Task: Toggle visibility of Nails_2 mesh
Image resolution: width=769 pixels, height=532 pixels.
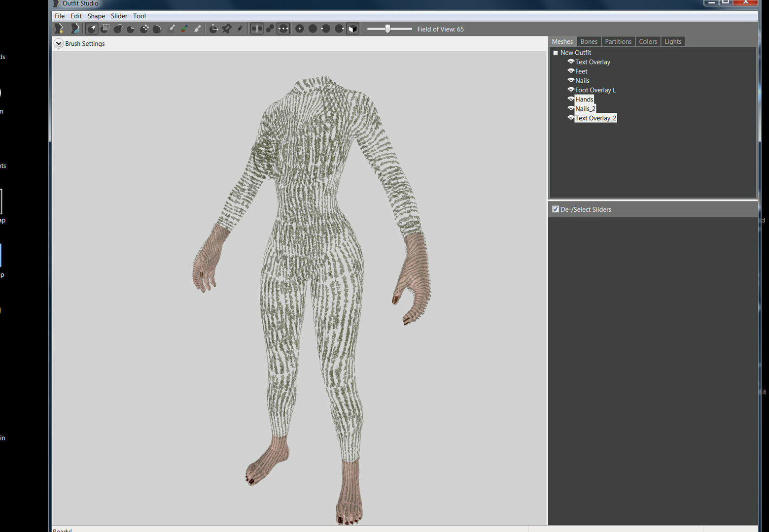Action: (571, 108)
